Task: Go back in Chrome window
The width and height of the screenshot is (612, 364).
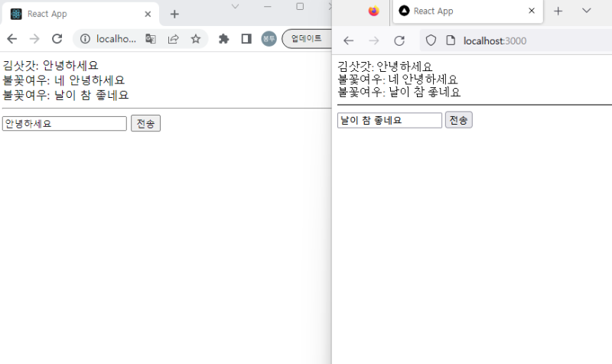Action: coord(12,39)
